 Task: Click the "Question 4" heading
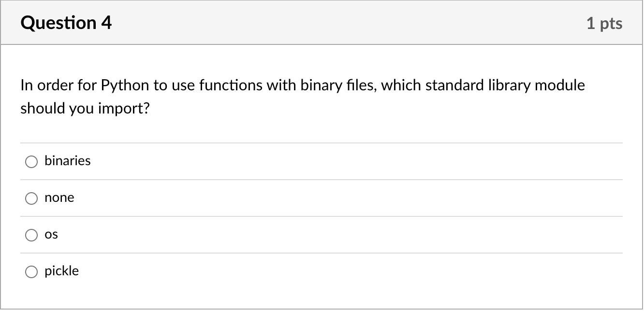point(66,23)
